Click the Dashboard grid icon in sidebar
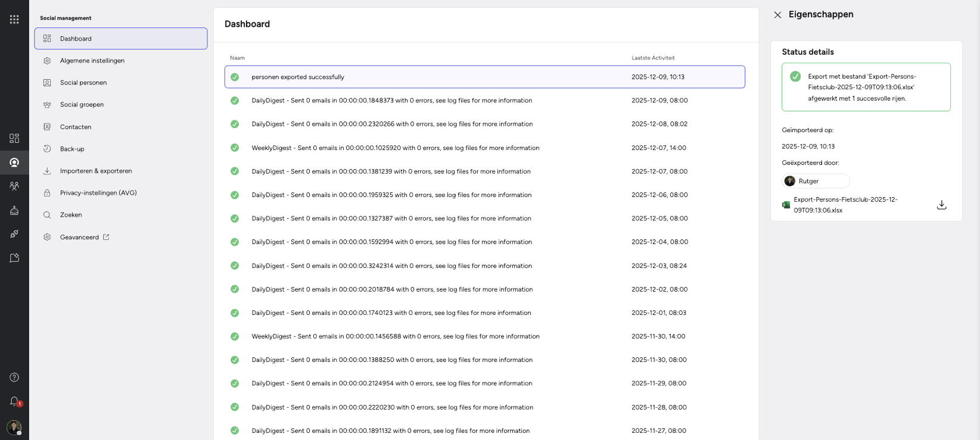The width and height of the screenshot is (980, 440). tap(47, 39)
